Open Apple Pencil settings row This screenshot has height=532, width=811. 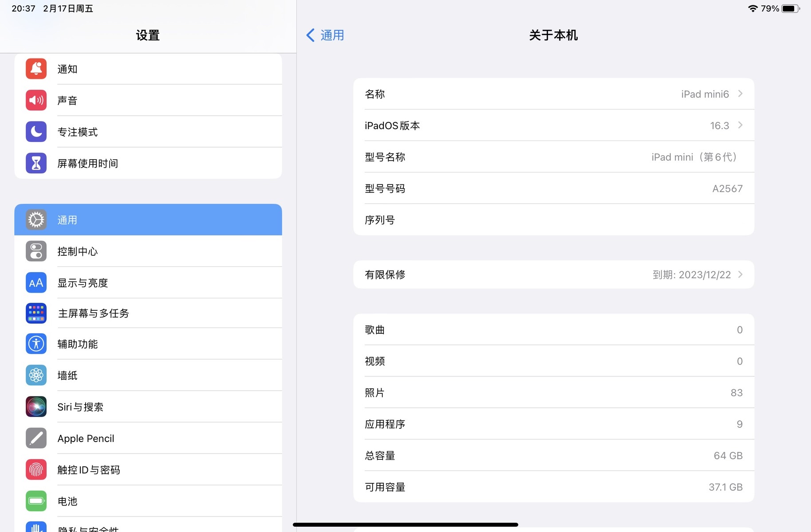(148, 438)
